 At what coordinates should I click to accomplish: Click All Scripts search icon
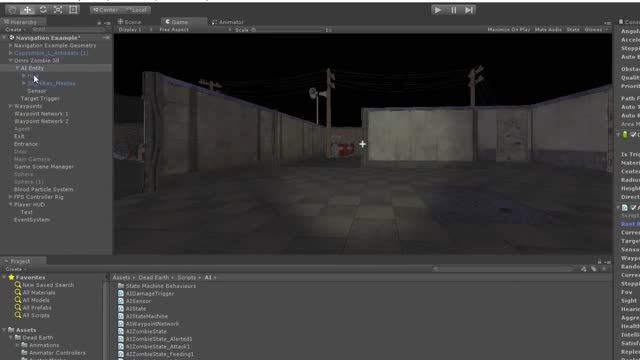(x=18, y=315)
